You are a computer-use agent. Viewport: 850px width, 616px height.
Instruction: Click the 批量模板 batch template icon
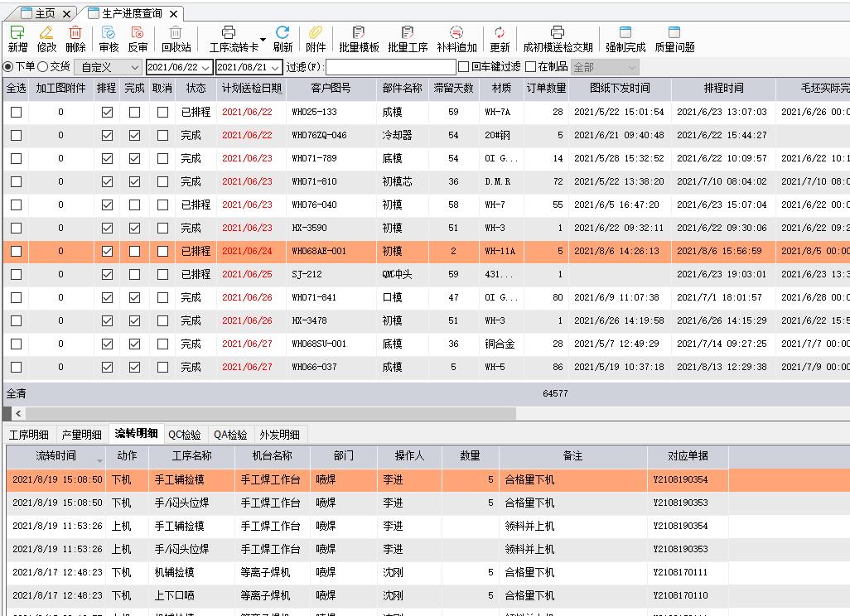359,33
